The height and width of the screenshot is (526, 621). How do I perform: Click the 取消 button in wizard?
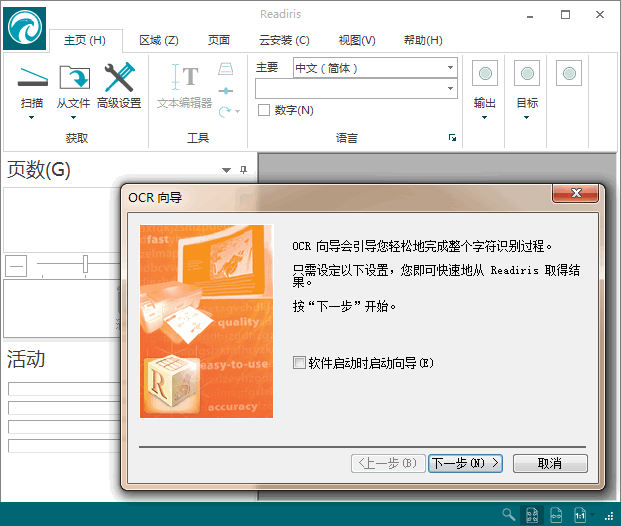pos(550,463)
